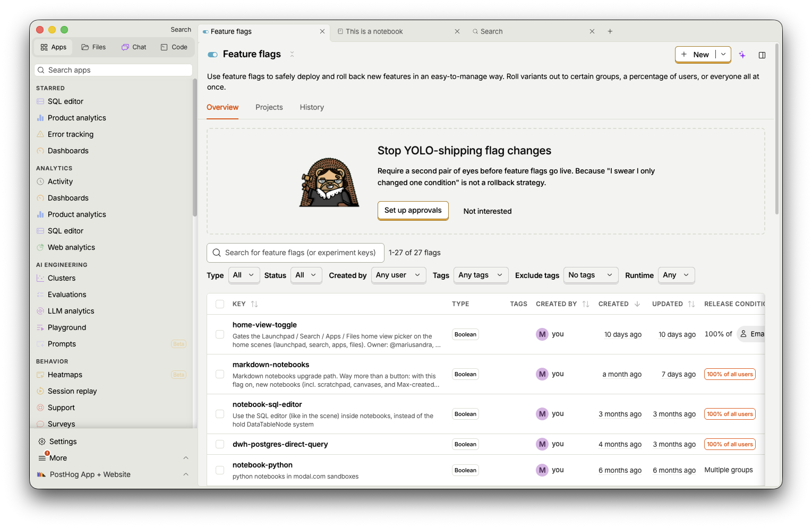Click the sidebar vertical scrollbar
The image size is (812, 528).
tap(195, 148)
